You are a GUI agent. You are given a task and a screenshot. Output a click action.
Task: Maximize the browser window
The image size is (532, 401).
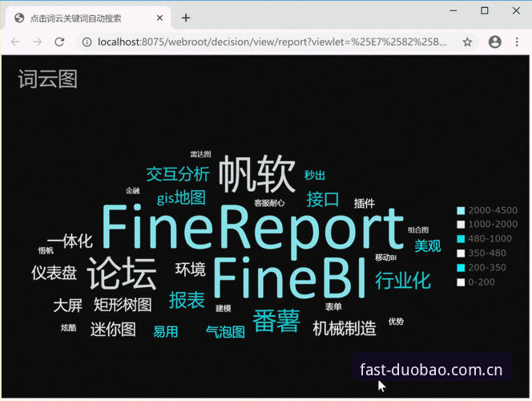(485, 11)
